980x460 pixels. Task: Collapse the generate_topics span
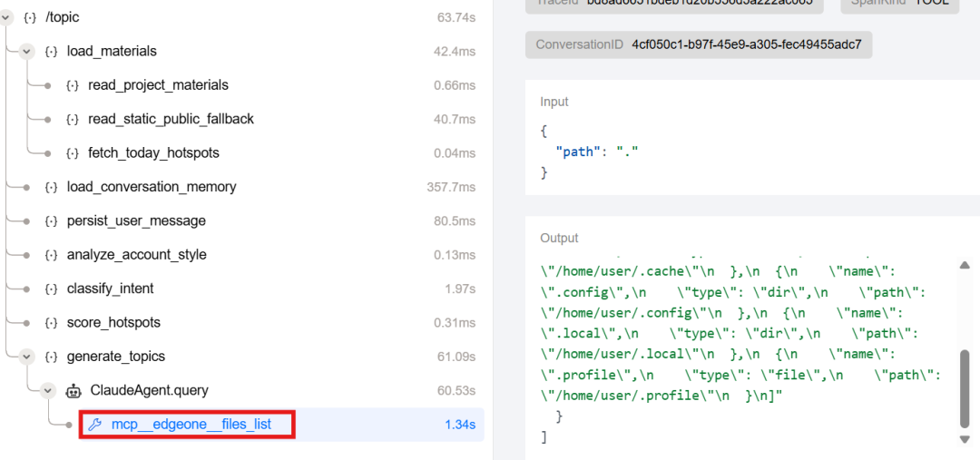pos(26,357)
